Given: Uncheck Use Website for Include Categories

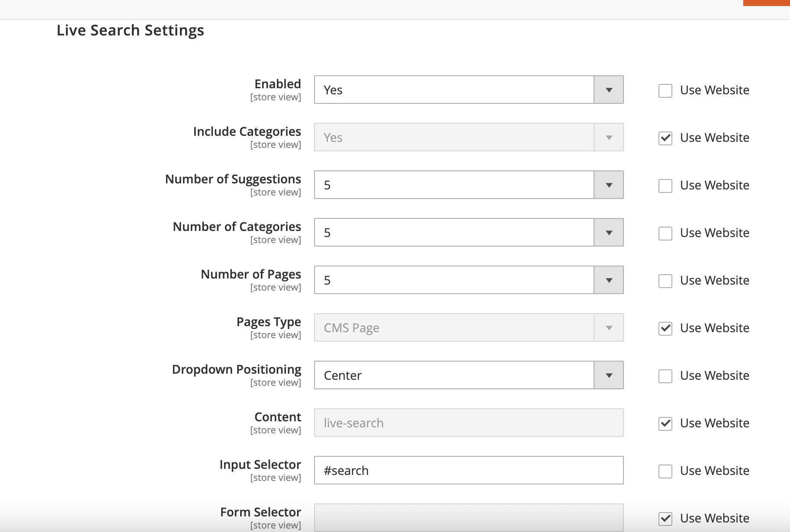Looking at the screenshot, I should pos(665,138).
